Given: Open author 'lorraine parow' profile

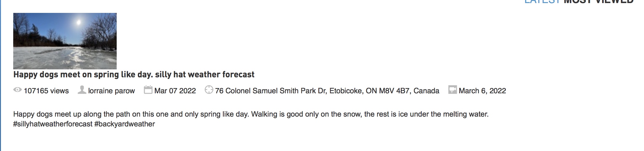Looking at the screenshot, I should coord(111,91).
